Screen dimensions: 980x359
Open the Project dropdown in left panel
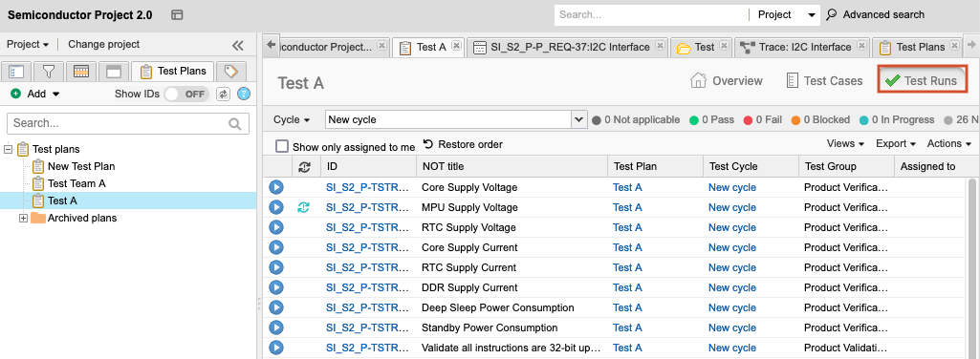click(28, 44)
